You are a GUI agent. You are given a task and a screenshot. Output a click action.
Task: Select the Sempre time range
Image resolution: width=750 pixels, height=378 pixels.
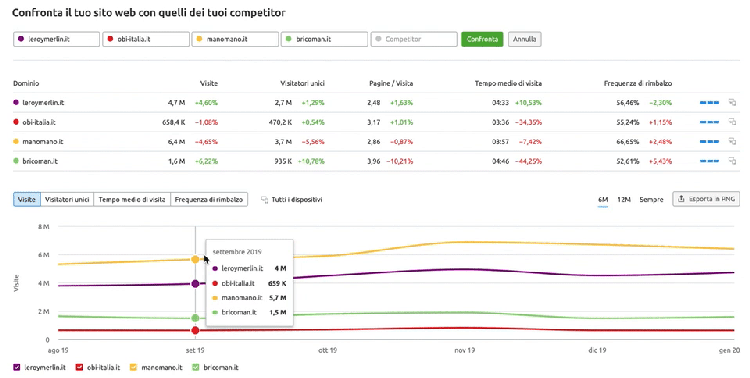[x=651, y=200]
